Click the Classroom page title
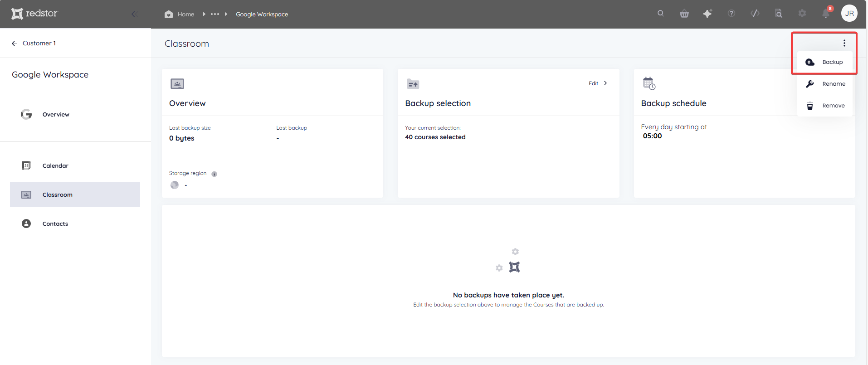Viewport: 868px width, 365px height. tap(187, 44)
